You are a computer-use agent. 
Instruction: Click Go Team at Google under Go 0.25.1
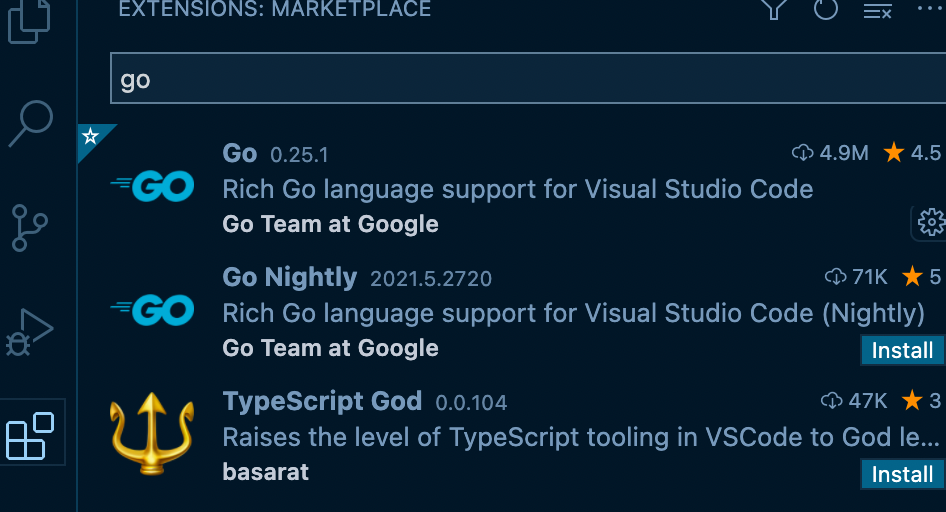(x=330, y=224)
